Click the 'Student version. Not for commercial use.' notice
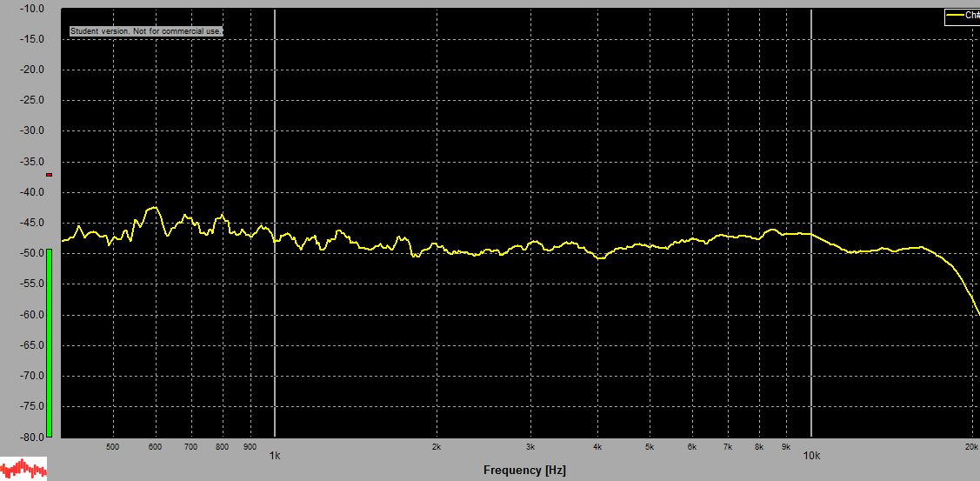The image size is (980, 481). (x=145, y=30)
